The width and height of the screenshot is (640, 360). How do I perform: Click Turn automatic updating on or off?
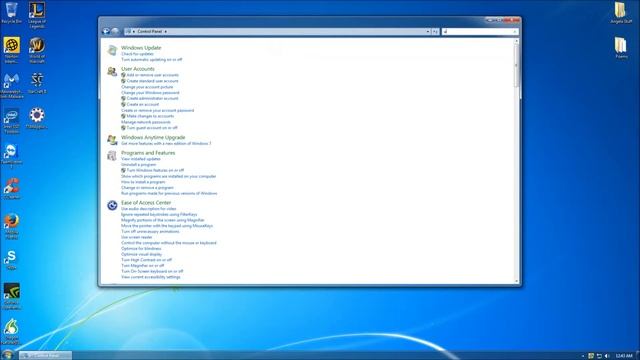coord(151,60)
